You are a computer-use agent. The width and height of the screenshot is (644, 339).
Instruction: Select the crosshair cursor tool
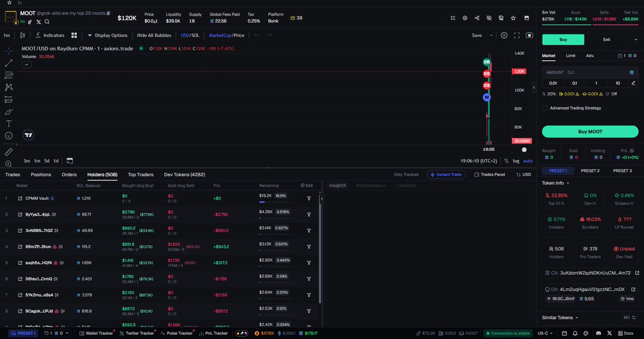click(9, 51)
